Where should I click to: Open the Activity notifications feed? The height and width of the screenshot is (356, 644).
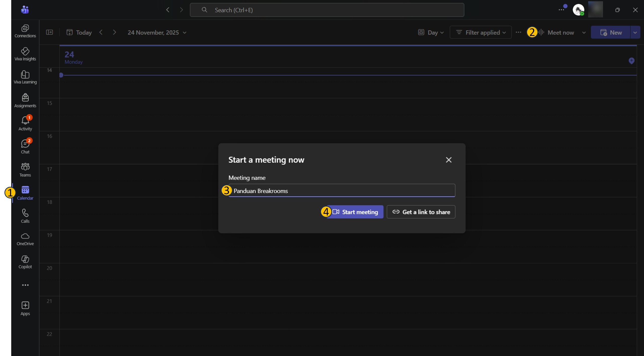point(25,123)
